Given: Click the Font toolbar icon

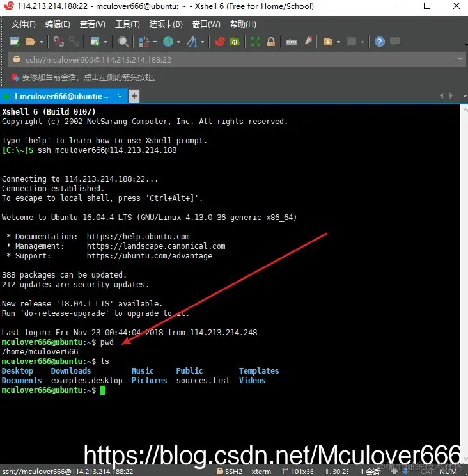Looking at the screenshot, I should click(192, 42).
